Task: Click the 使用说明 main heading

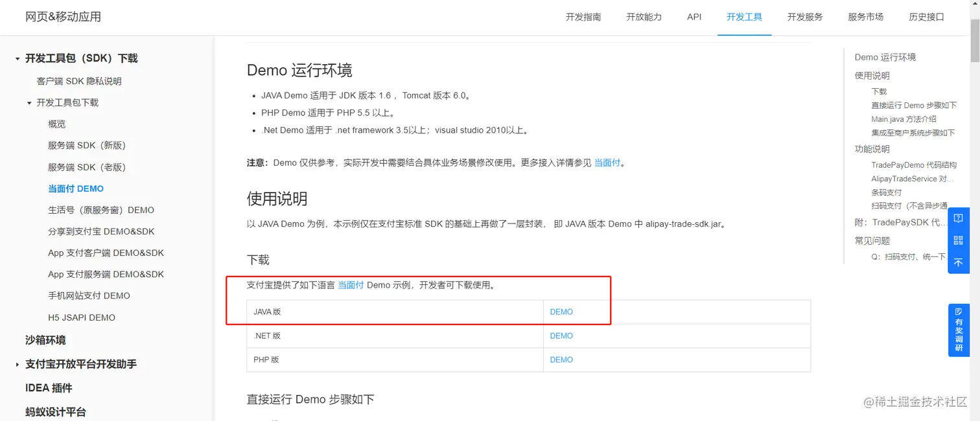Action: point(277,199)
